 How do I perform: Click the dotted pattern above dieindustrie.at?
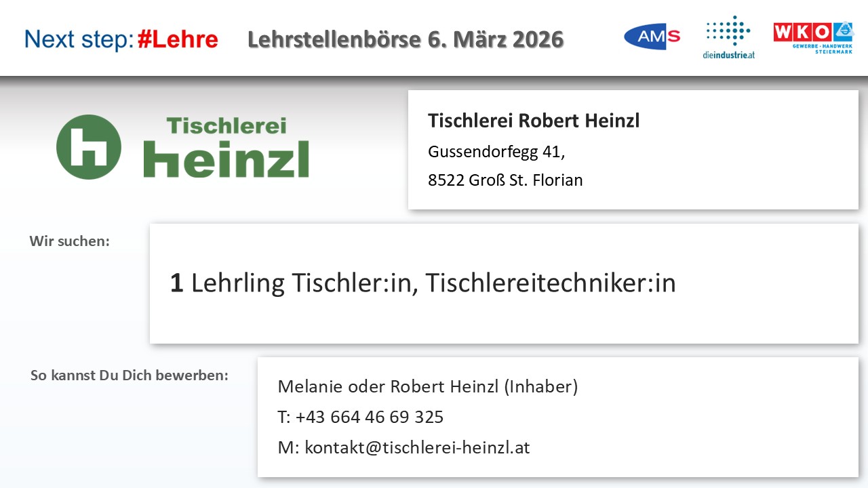click(728, 31)
